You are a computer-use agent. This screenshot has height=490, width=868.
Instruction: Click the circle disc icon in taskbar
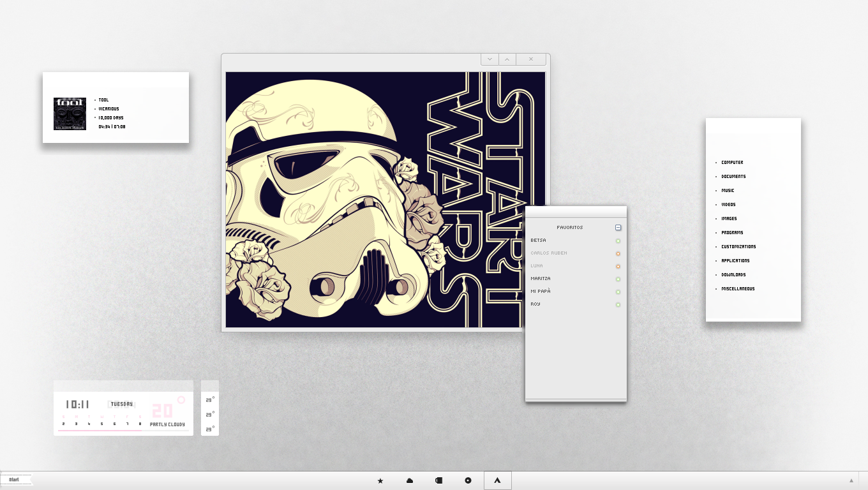pos(468,480)
